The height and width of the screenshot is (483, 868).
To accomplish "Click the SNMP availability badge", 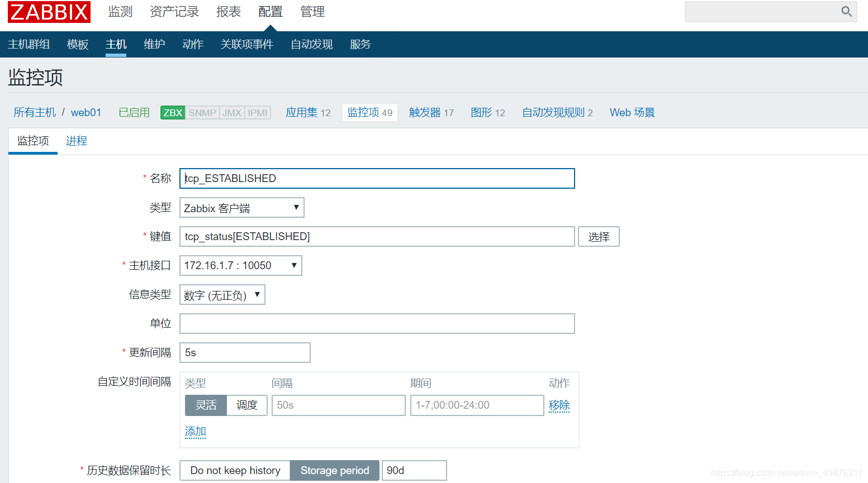I will (202, 113).
